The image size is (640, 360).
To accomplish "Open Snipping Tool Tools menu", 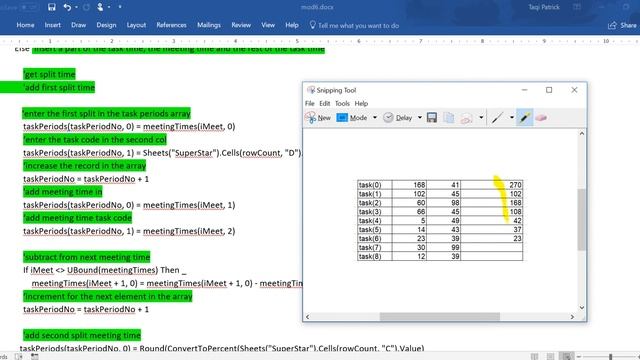I will pyautogui.click(x=342, y=103).
